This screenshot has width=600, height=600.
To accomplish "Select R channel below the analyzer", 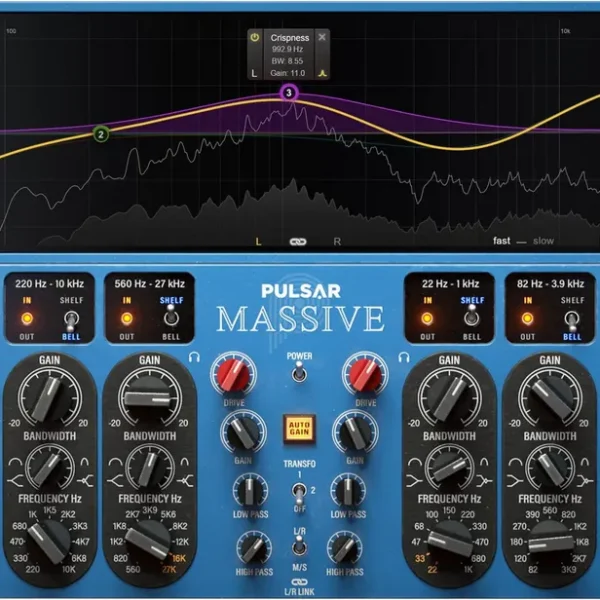I will point(337,241).
